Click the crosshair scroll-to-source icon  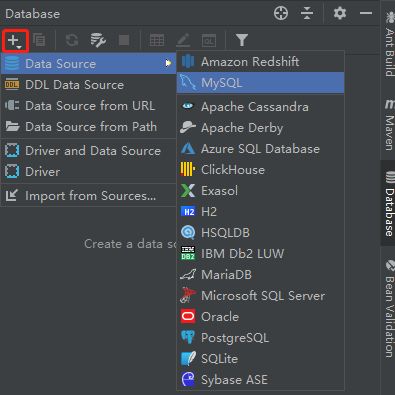(x=281, y=13)
